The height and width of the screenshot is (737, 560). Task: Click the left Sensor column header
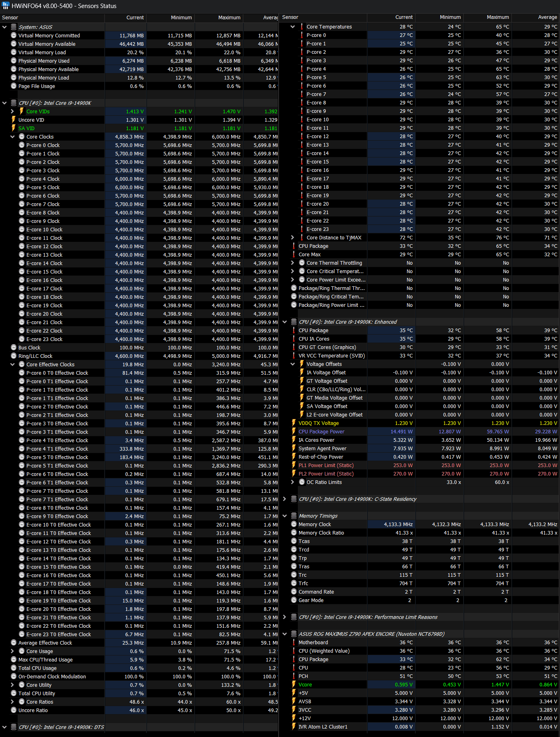click(52, 18)
